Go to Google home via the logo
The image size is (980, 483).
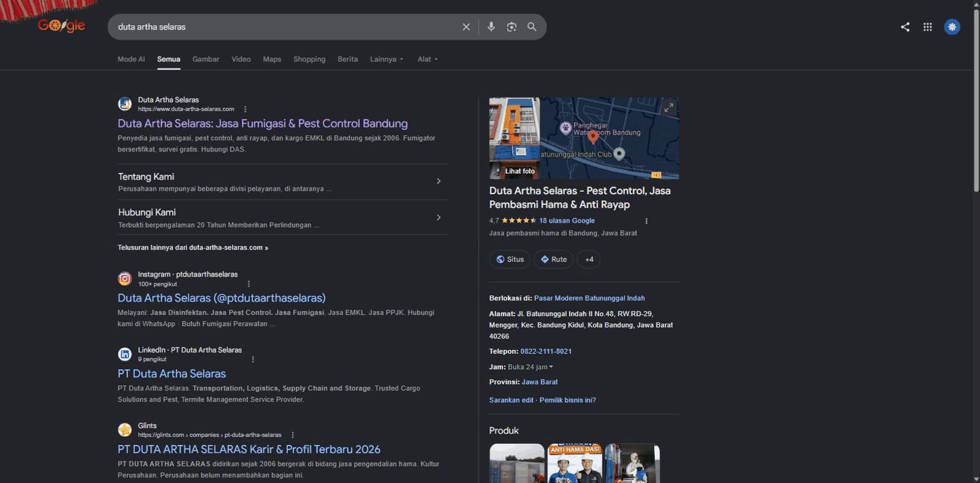(x=61, y=26)
